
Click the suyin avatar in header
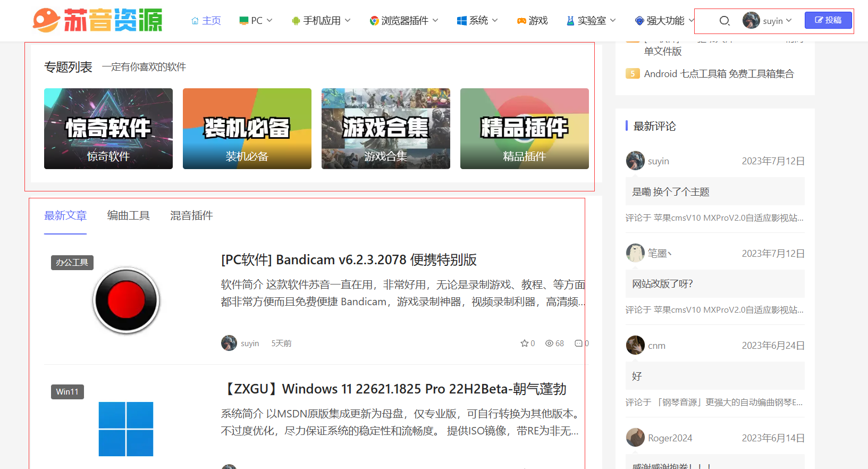click(x=751, y=20)
